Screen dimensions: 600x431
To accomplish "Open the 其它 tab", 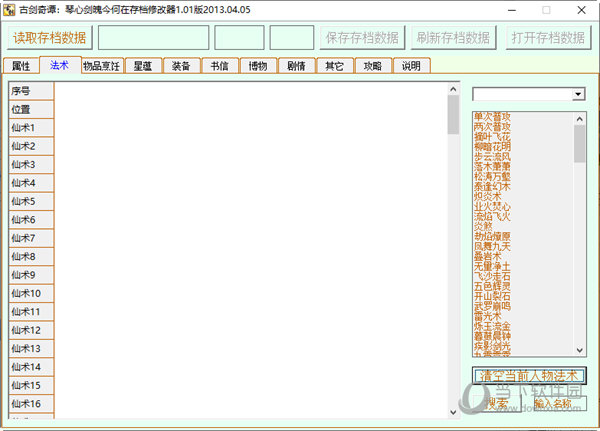I will [334, 66].
